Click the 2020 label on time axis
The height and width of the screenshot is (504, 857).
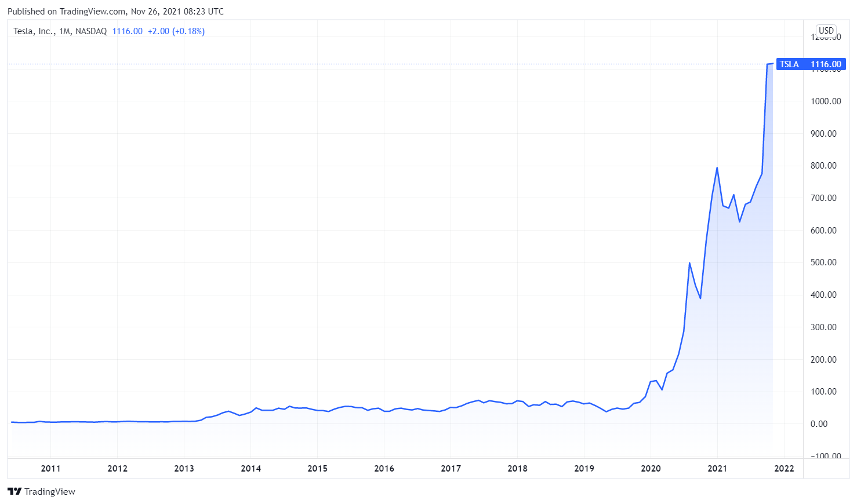651,469
